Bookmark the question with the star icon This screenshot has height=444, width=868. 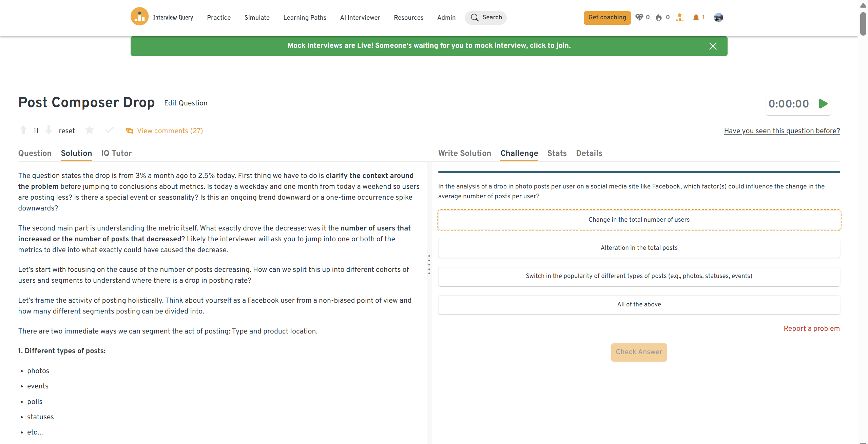[x=90, y=130]
